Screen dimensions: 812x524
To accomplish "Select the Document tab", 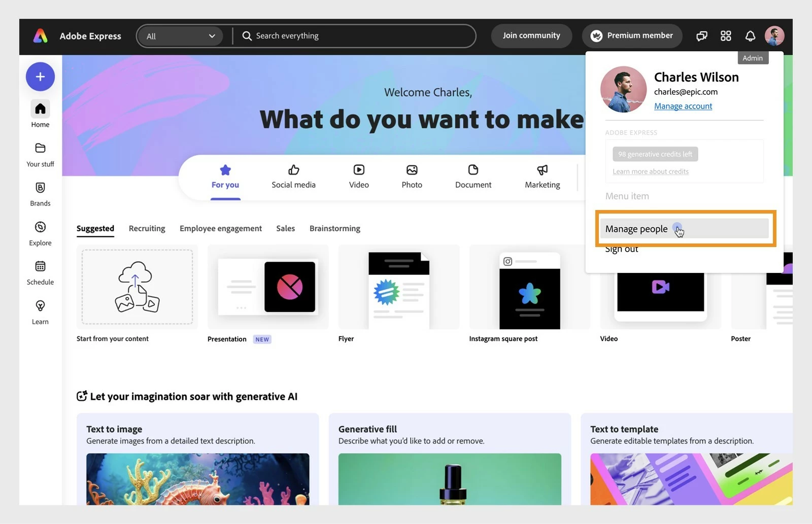I will 473,177.
